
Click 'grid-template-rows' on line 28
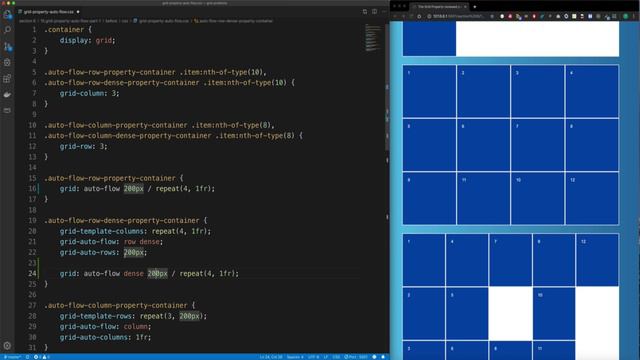pyautogui.click(x=96, y=316)
